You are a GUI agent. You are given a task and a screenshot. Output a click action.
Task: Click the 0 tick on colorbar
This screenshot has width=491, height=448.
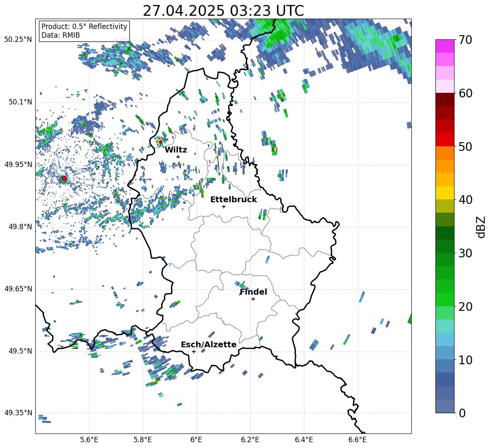coord(462,413)
